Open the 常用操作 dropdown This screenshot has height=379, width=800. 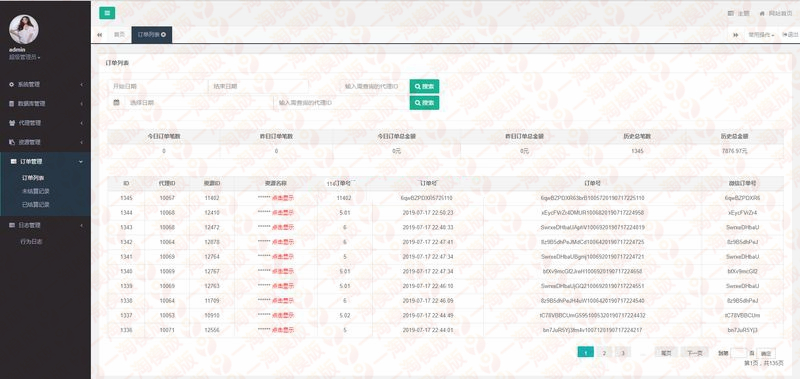pyautogui.click(x=761, y=35)
